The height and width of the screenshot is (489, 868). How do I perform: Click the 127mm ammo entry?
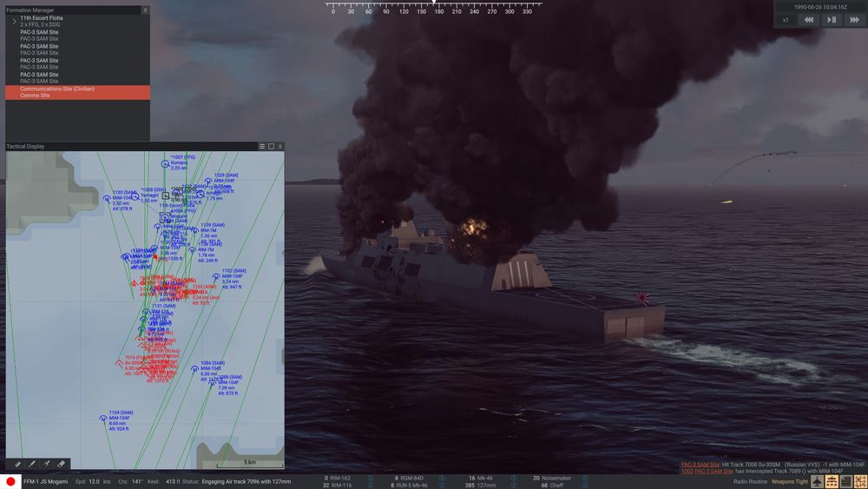[481, 486]
